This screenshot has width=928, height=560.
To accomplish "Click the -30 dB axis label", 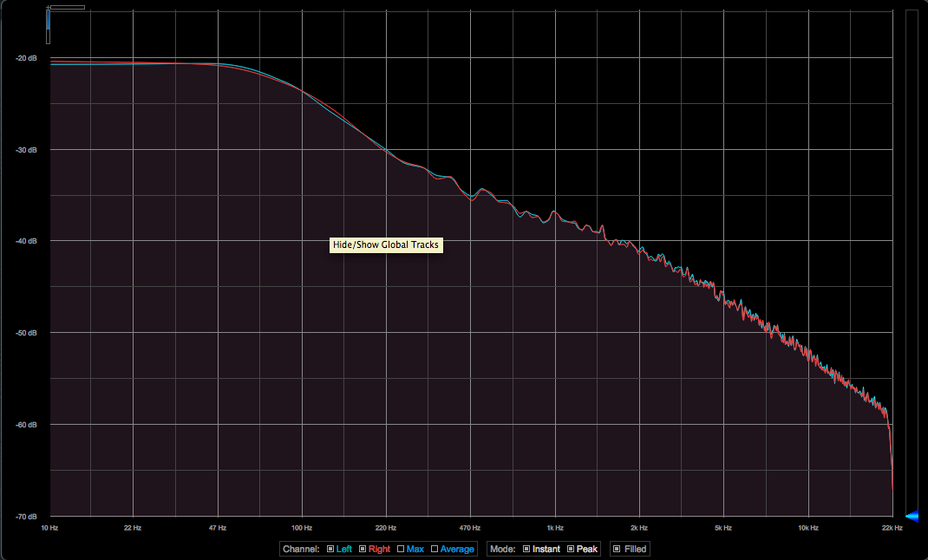I will point(26,150).
